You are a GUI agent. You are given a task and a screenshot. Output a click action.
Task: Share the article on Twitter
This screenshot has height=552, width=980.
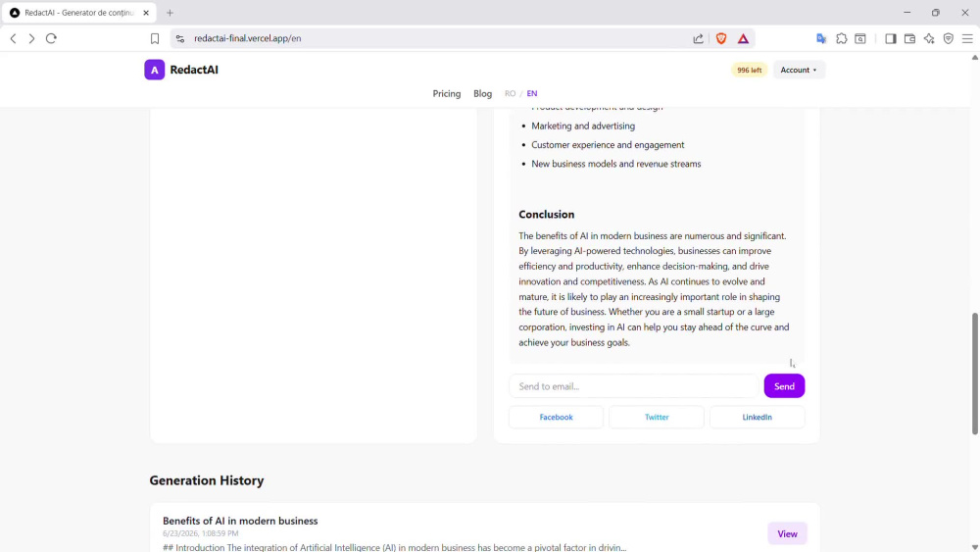click(x=657, y=417)
